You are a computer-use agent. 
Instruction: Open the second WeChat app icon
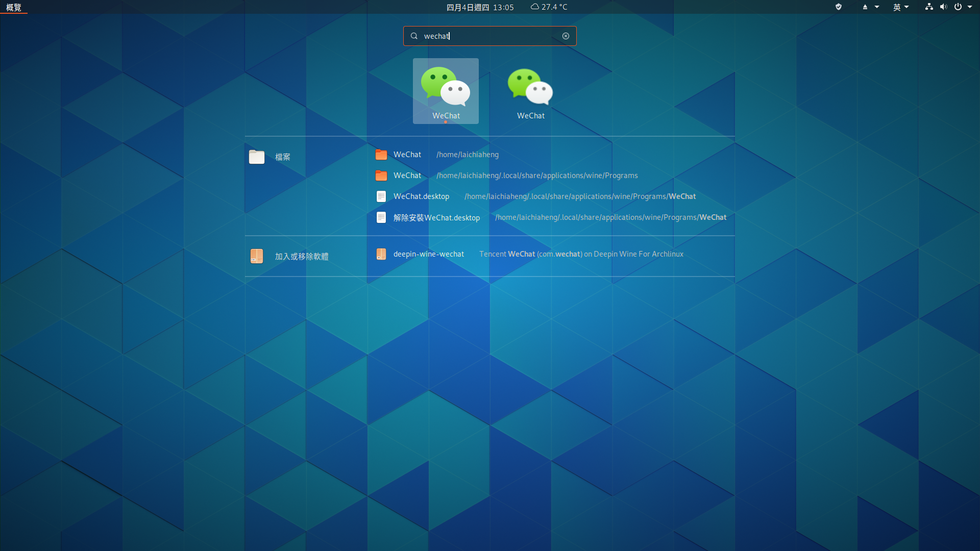click(x=530, y=91)
